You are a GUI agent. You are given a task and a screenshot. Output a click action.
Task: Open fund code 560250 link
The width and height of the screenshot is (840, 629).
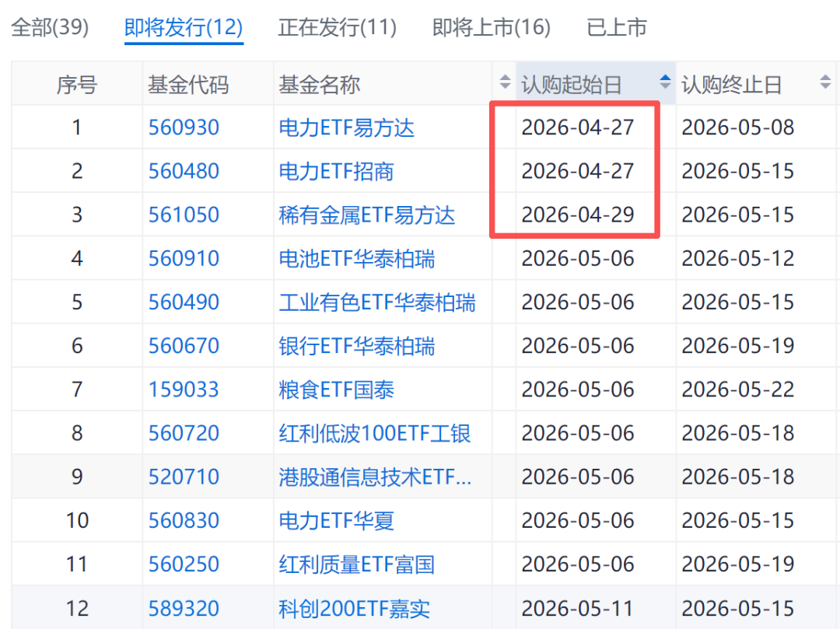184,564
